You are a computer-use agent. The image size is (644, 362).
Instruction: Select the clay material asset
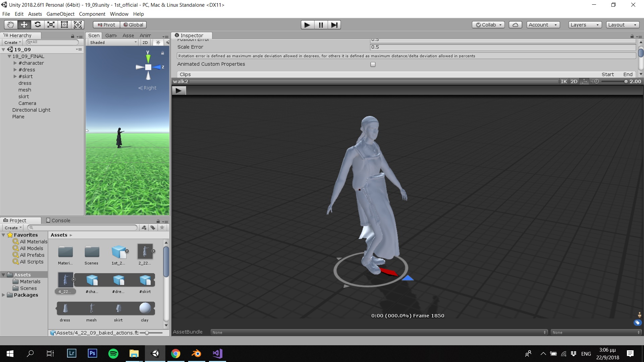[x=145, y=308]
